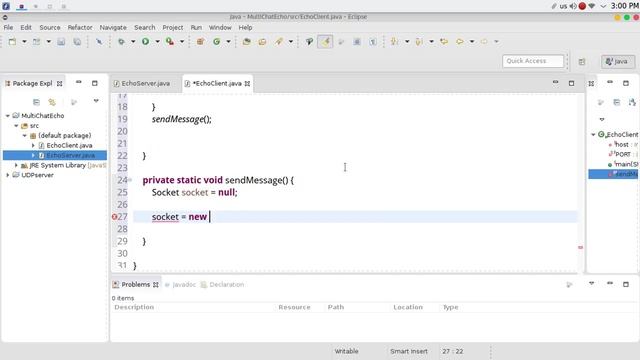Screen dimensions: 640x360
Task: Click the green Run button in toolbar
Action: 145,42
